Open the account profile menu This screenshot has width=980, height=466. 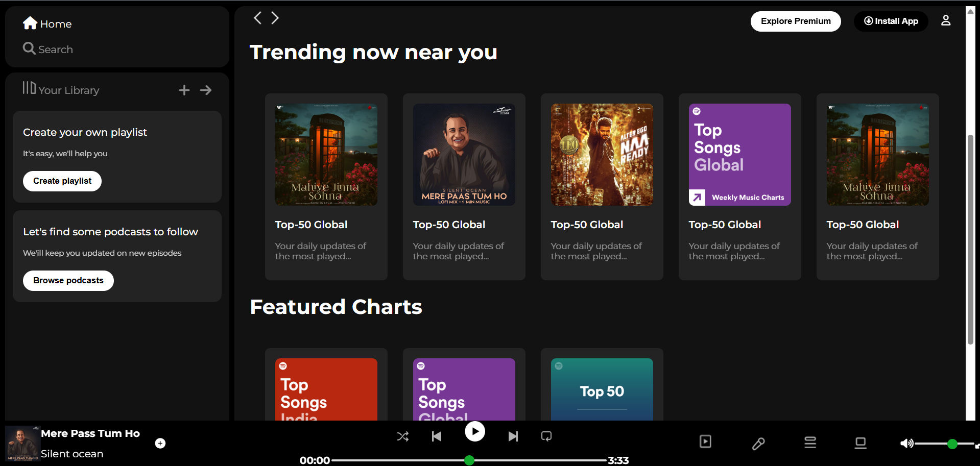point(946,20)
